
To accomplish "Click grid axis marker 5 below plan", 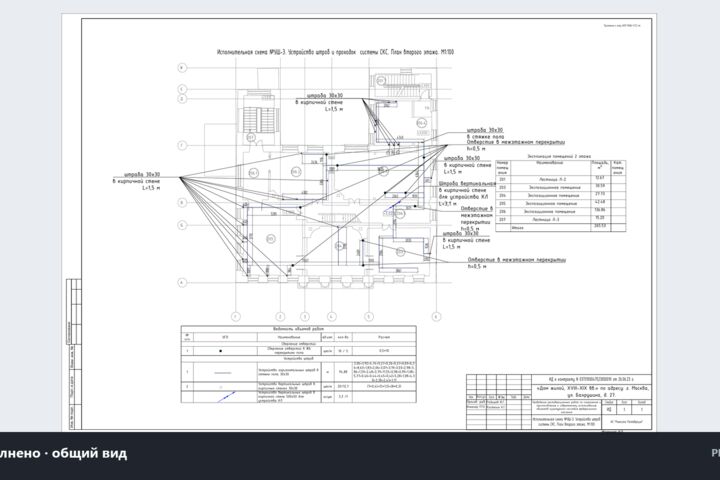I will [x=369, y=316].
